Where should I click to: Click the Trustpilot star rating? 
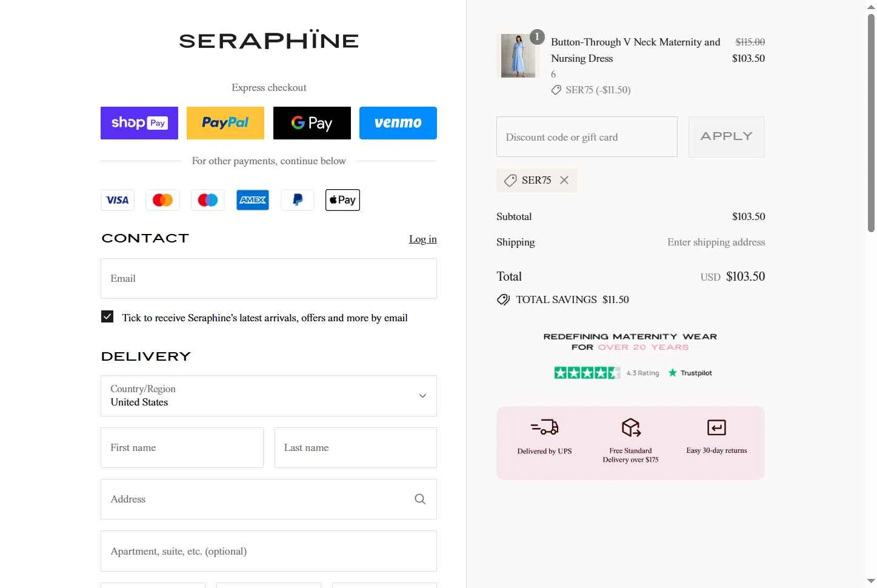click(x=587, y=373)
